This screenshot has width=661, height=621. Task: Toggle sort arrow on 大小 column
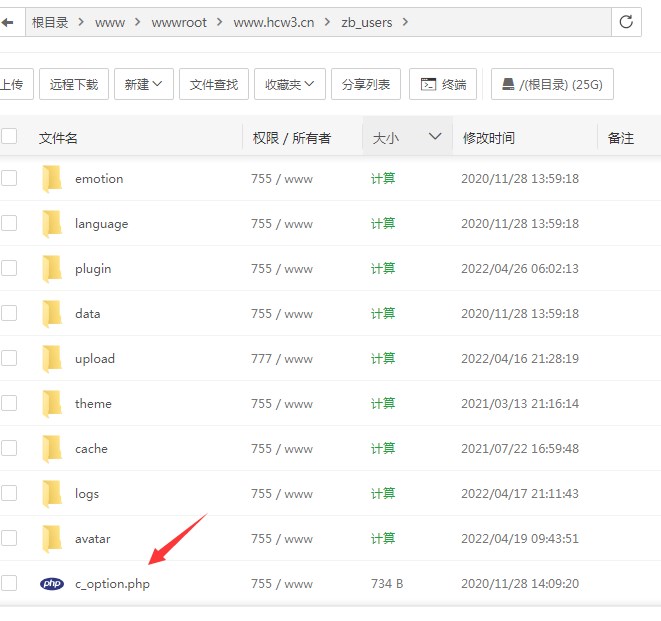coord(435,136)
